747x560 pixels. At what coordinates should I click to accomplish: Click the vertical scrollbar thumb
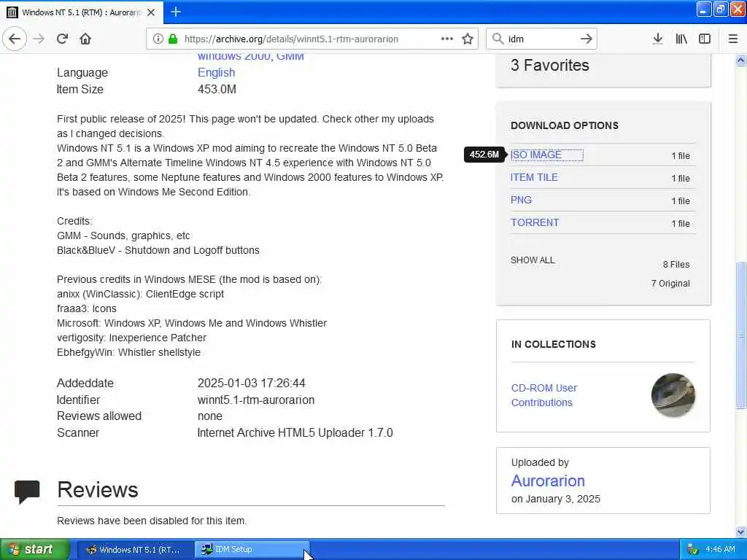pos(740,335)
